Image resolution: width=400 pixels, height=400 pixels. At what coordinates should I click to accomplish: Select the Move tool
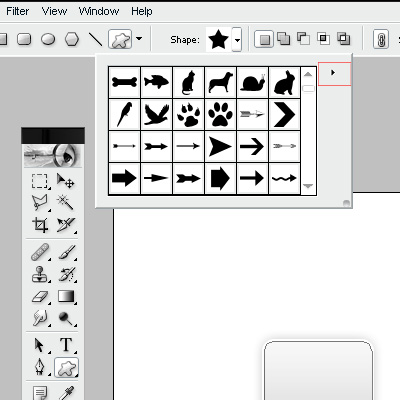(65, 182)
